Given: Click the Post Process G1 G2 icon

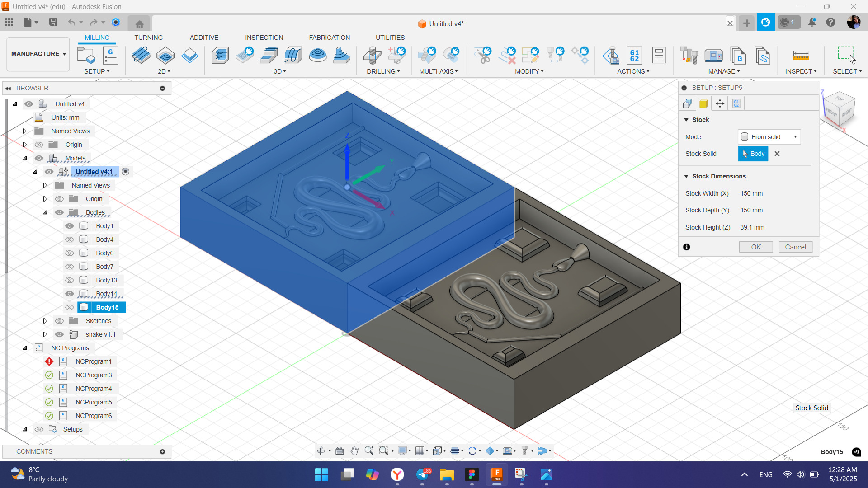Looking at the screenshot, I should coord(635,56).
